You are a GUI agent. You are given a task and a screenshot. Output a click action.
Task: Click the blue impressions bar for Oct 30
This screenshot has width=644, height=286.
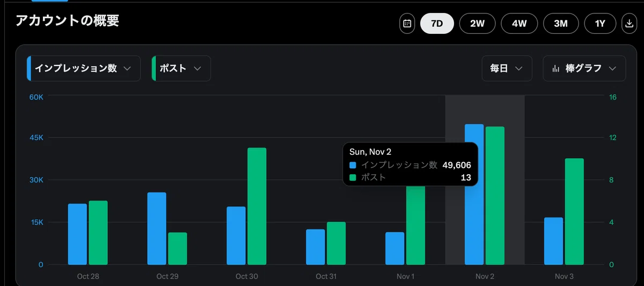click(x=236, y=235)
